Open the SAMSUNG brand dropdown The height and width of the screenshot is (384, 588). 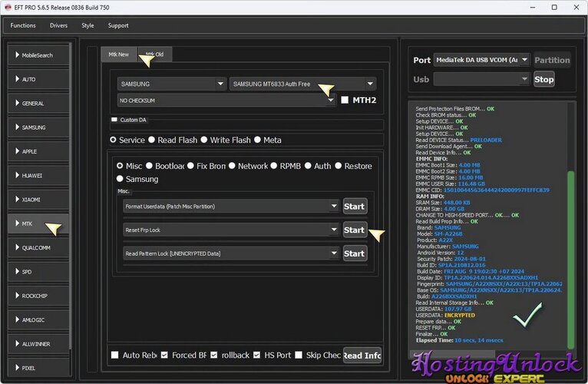(172, 84)
